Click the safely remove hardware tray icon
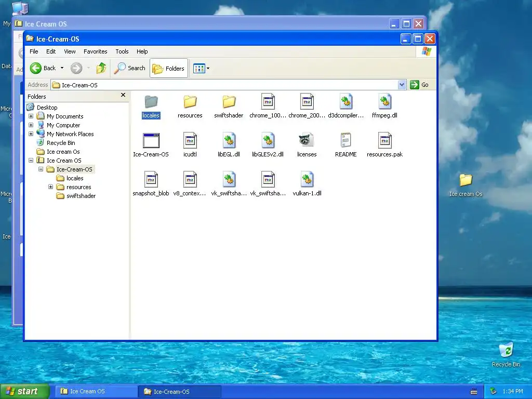Screen dimensions: 532x399 point(494,392)
